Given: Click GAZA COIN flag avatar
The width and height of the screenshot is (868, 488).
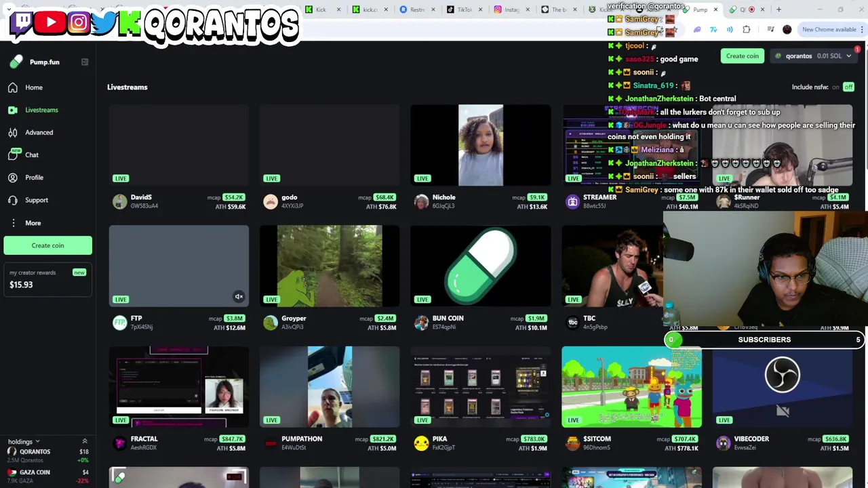Looking at the screenshot, I should click(12, 472).
